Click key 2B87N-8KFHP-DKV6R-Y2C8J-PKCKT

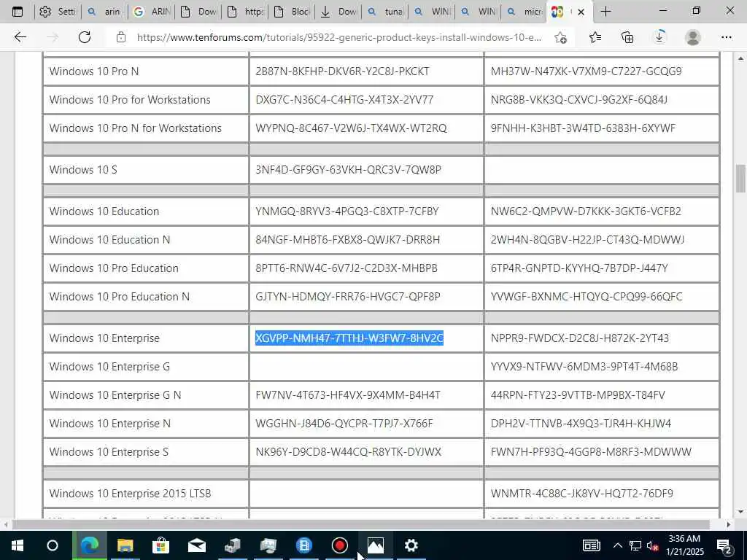(x=342, y=71)
